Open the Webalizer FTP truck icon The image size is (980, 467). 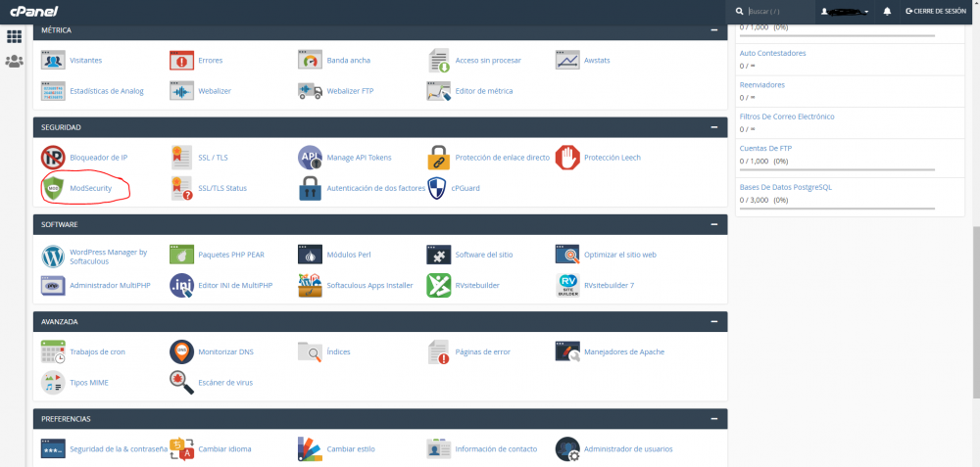(310, 90)
